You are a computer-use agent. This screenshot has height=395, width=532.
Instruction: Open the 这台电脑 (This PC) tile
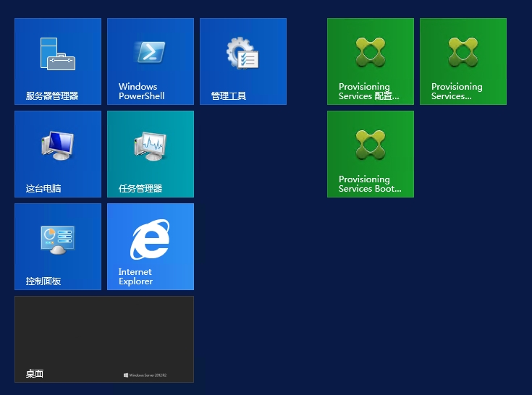[58, 154]
